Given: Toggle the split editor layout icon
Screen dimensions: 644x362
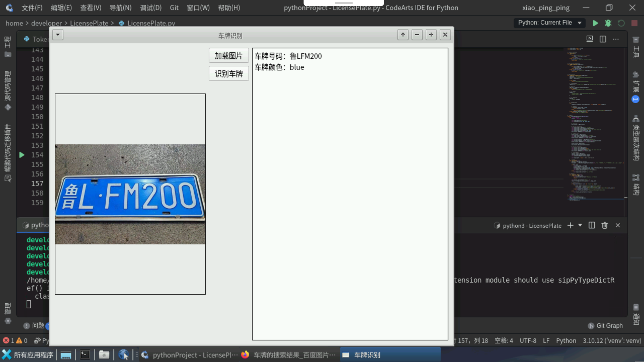Looking at the screenshot, I should [x=603, y=39].
